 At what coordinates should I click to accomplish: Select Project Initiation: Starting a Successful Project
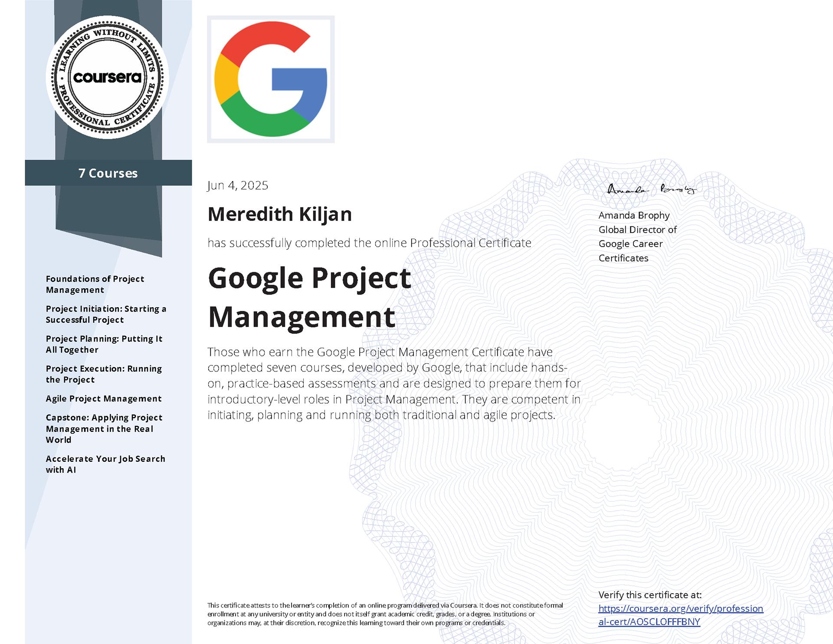pyautogui.click(x=106, y=314)
